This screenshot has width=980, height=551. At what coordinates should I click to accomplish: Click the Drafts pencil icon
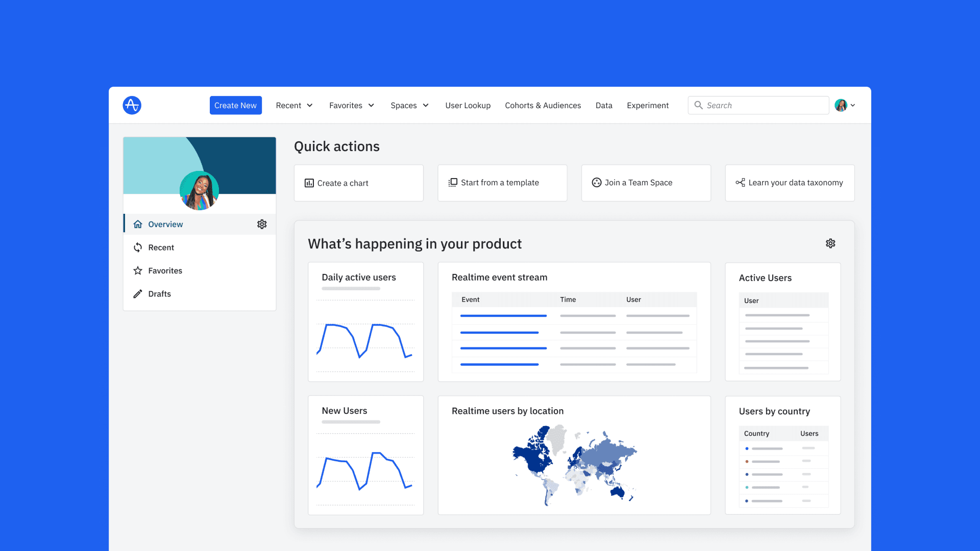[138, 294]
